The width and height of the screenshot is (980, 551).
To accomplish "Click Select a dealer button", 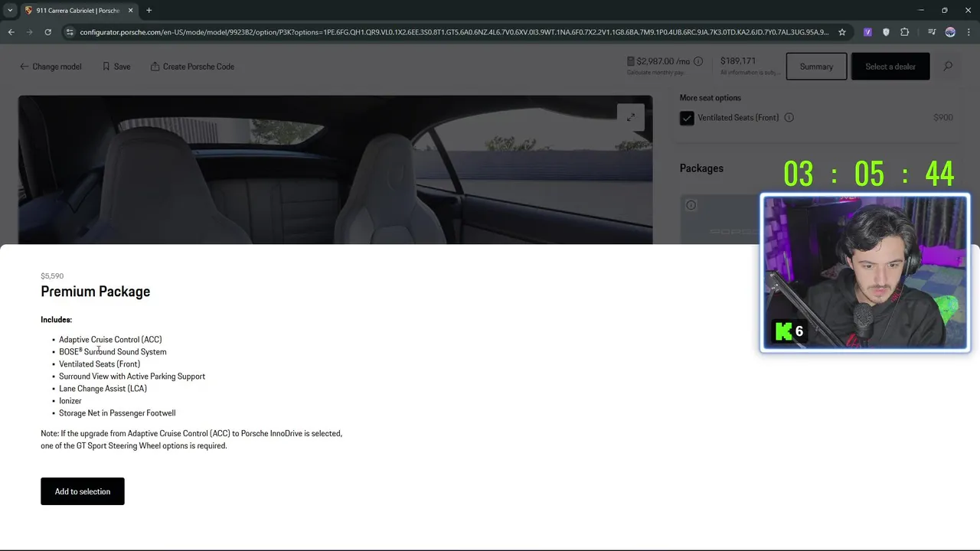I will [890, 67].
